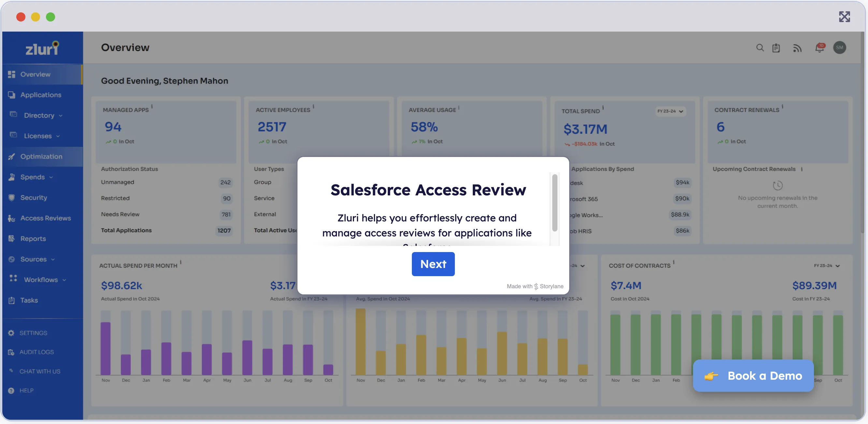Go to Applications in the sidebar
Screen dimensions: 868x424
point(42,95)
